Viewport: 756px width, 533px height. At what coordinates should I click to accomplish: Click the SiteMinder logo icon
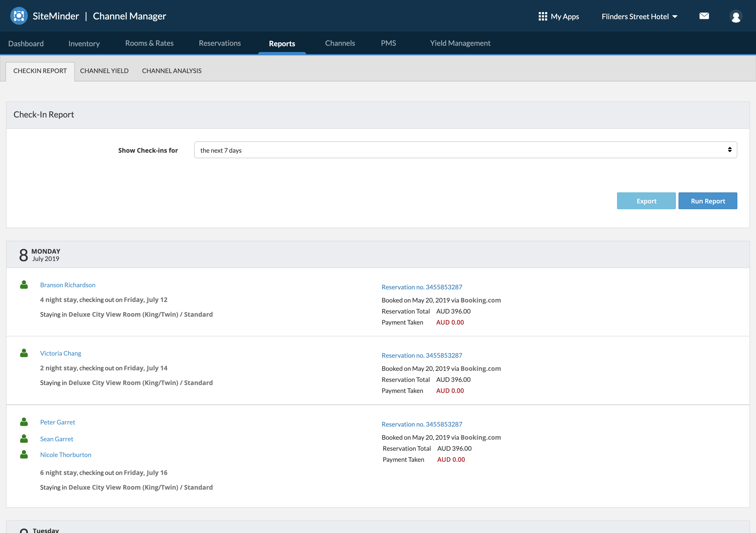[x=19, y=16]
